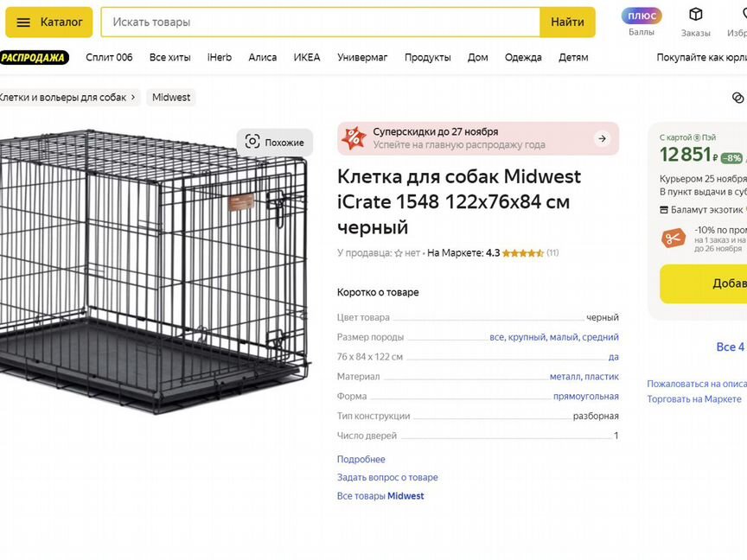Open Все товары Midwest link
747x560 pixels.
[380, 496]
